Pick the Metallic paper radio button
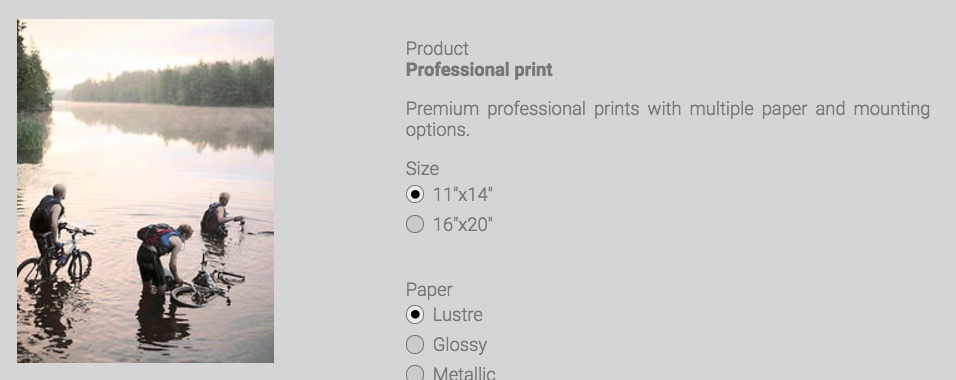 [415, 373]
